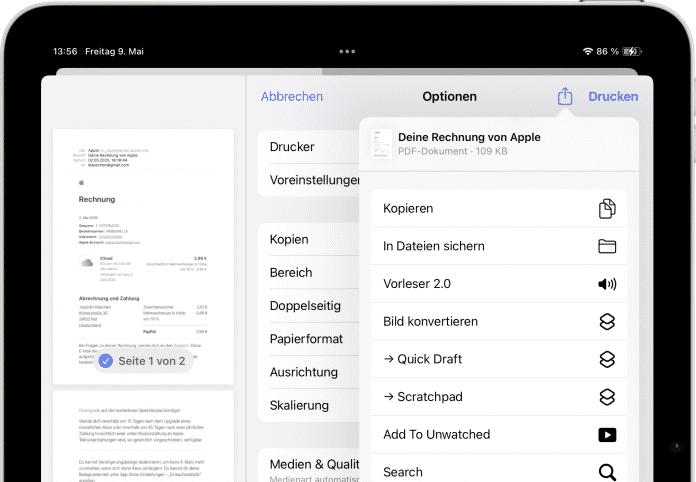Open the Ausrichtung option row
Image resolution: width=696 pixels, height=482 pixels.
(308, 372)
